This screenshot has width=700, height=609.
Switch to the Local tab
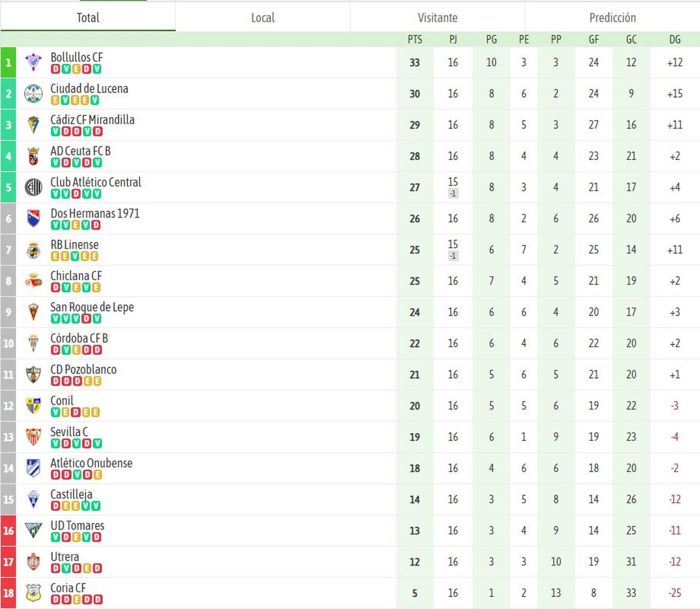[x=262, y=18]
